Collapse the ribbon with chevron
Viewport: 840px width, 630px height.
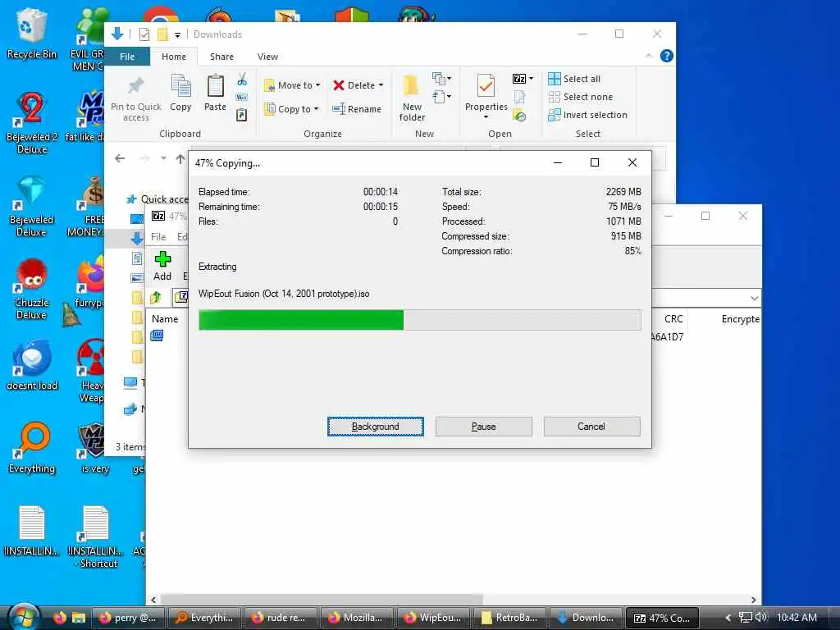pos(649,56)
